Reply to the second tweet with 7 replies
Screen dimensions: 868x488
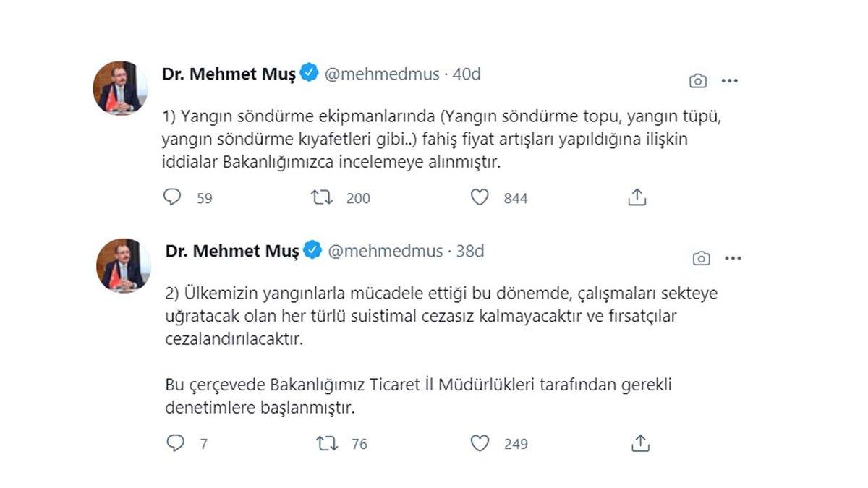click(x=171, y=442)
